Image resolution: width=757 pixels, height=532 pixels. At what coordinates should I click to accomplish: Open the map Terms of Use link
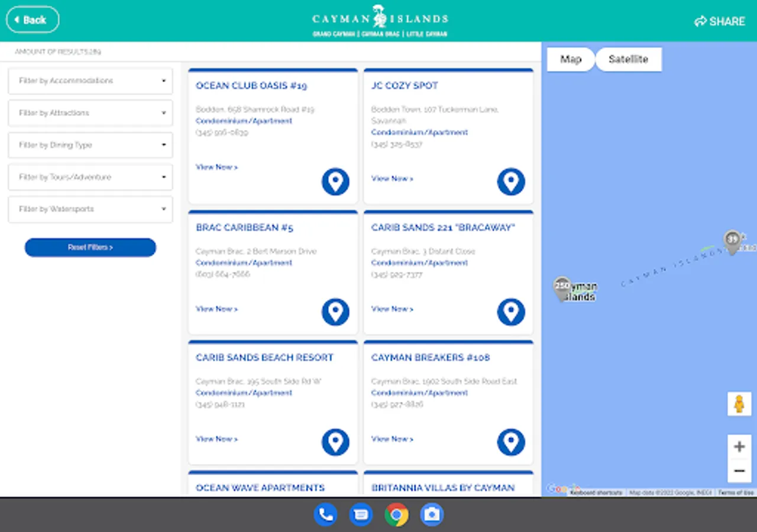tap(736, 492)
